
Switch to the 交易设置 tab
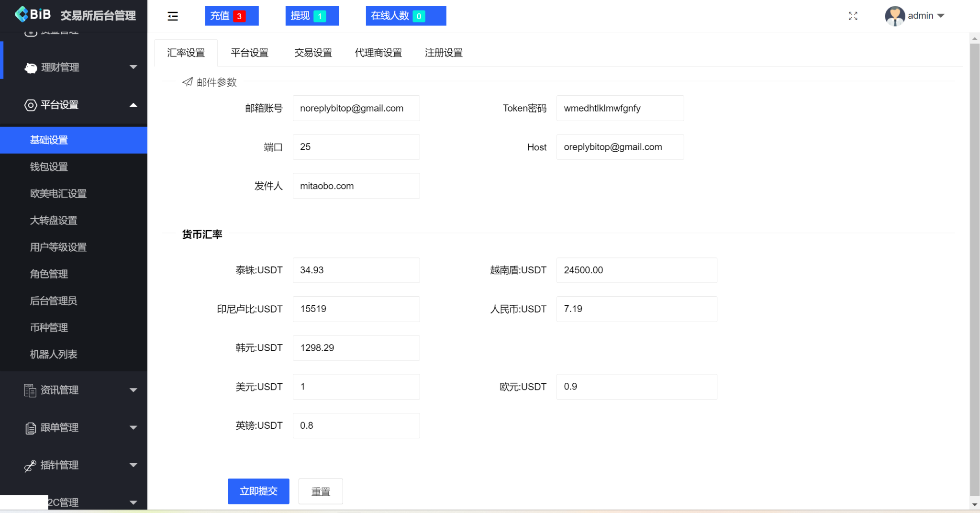point(313,53)
